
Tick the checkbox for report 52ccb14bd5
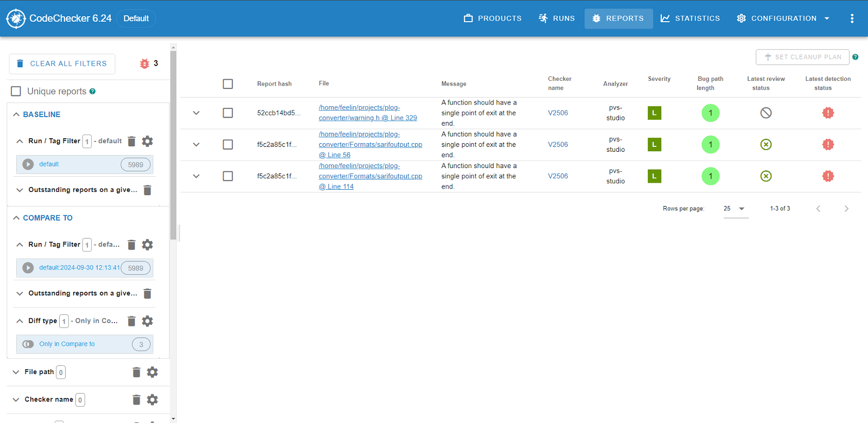pos(228,113)
